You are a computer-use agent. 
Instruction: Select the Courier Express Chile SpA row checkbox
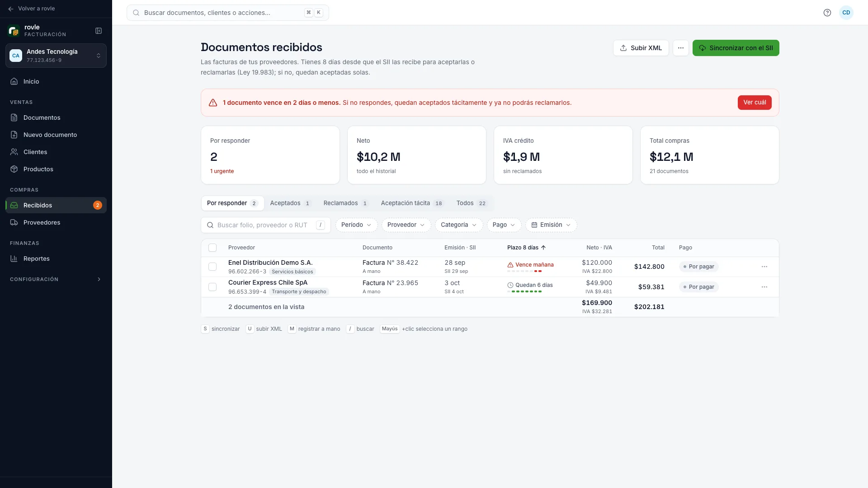(212, 287)
